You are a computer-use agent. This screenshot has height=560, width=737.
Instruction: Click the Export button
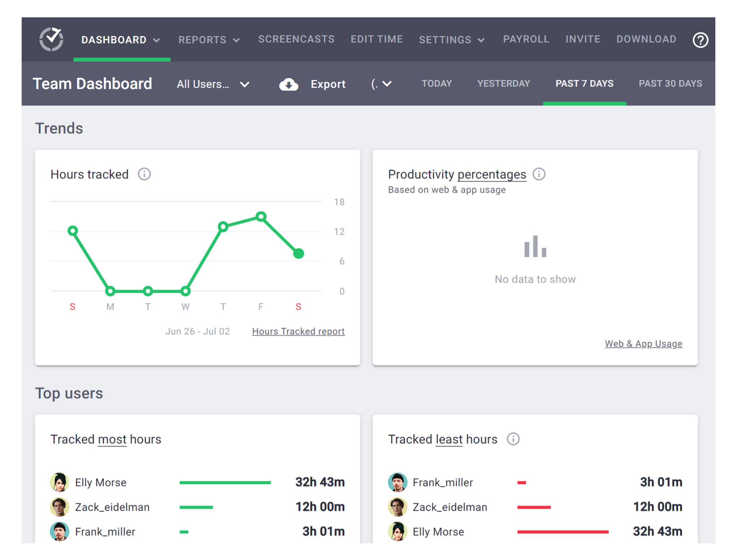(x=328, y=84)
